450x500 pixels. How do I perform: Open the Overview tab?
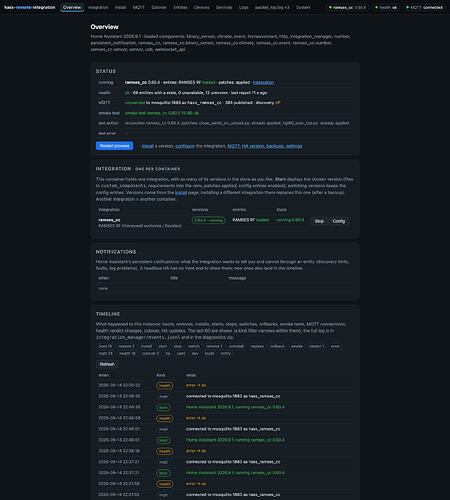[72, 7]
